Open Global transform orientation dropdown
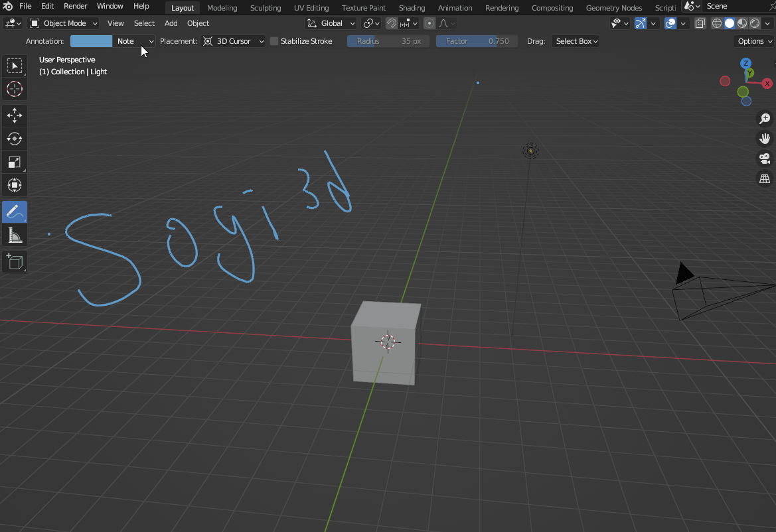 pos(331,23)
